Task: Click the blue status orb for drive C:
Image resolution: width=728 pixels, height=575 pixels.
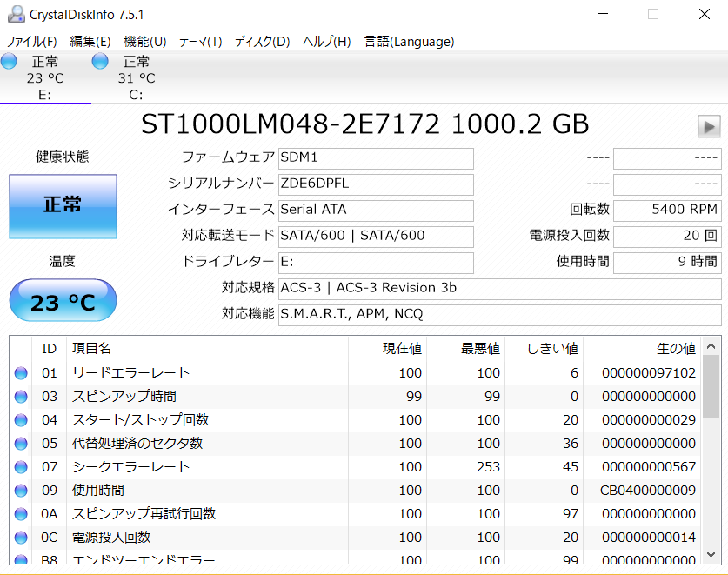Action: coord(100,61)
